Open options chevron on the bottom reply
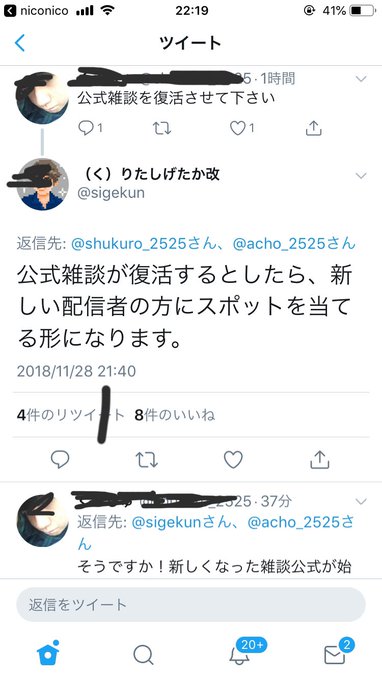The image size is (382, 680). (361, 502)
